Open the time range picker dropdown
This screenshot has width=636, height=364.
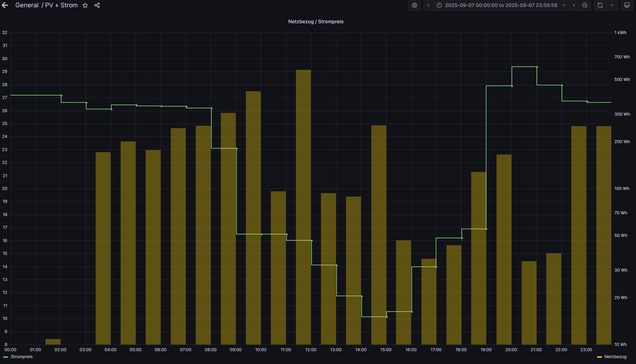[501, 5]
